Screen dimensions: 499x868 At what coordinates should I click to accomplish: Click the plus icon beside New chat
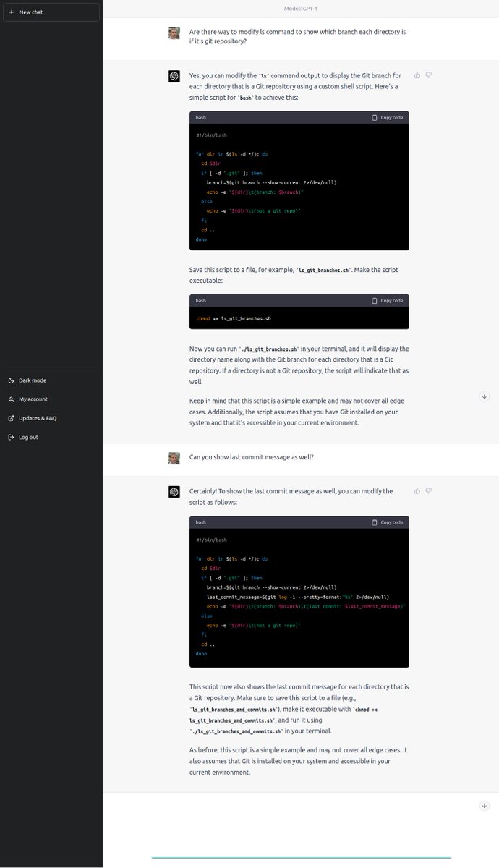point(11,12)
